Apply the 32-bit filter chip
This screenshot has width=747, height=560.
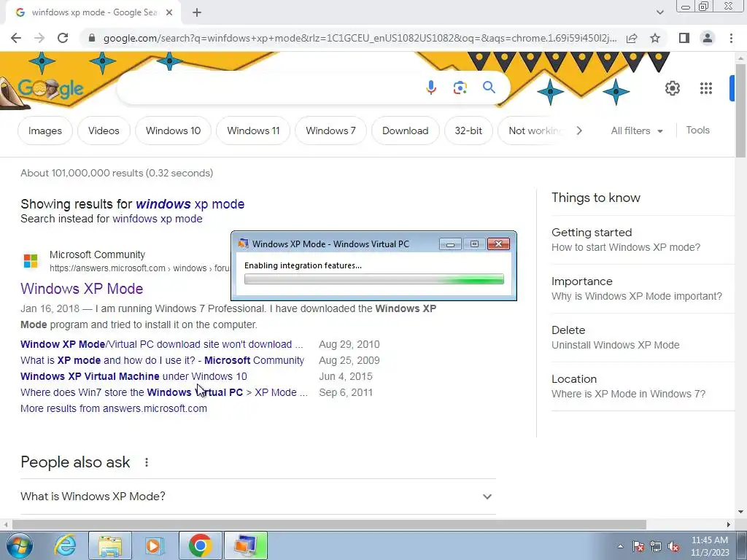pos(468,131)
